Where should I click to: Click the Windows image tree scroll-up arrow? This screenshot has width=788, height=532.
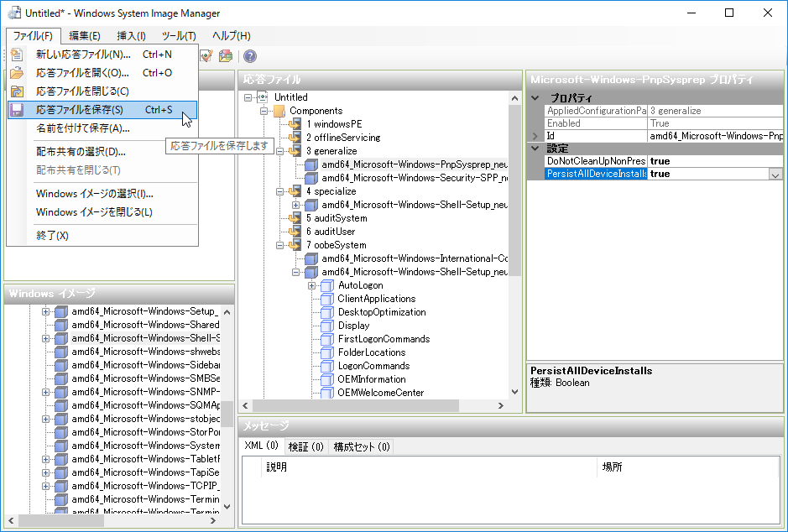227,312
